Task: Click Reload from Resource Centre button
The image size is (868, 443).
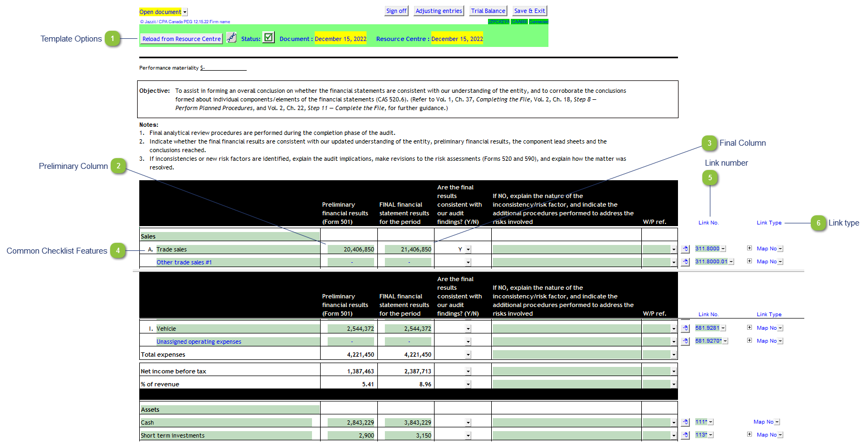Action: click(181, 39)
